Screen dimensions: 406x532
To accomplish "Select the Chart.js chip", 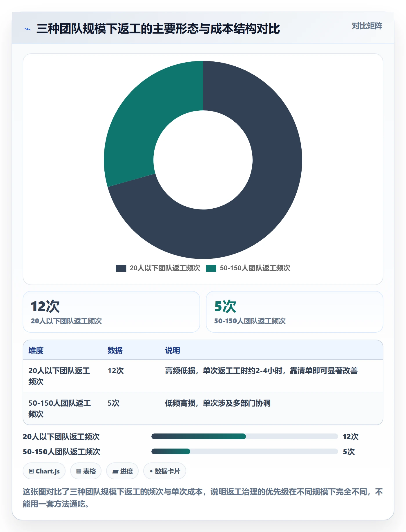I will pyautogui.click(x=44, y=471).
